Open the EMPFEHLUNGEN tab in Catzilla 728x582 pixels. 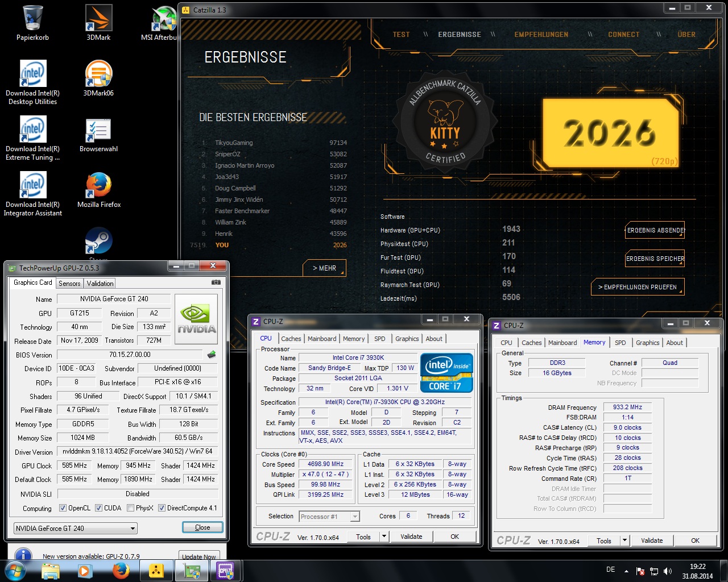pyautogui.click(x=541, y=35)
